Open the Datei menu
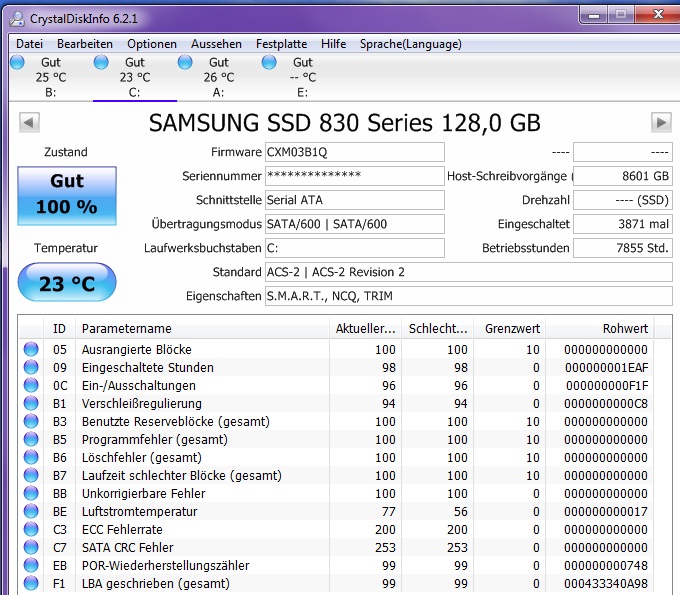680x595 pixels. [x=29, y=44]
